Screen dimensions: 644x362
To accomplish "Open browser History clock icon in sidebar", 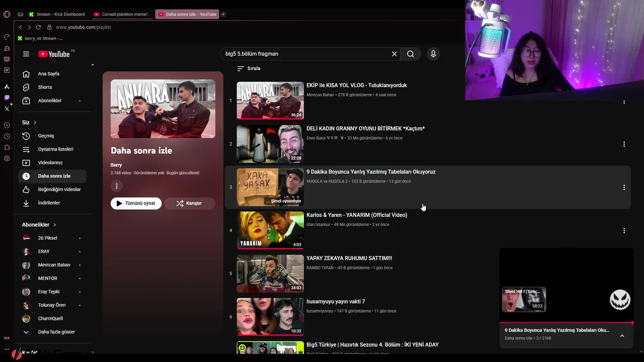I will coord(7,136).
